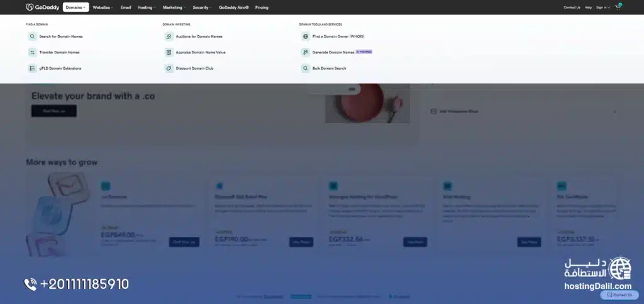Expand the Hosting dropdown menu
644x304 pixels.
(147, 8)
